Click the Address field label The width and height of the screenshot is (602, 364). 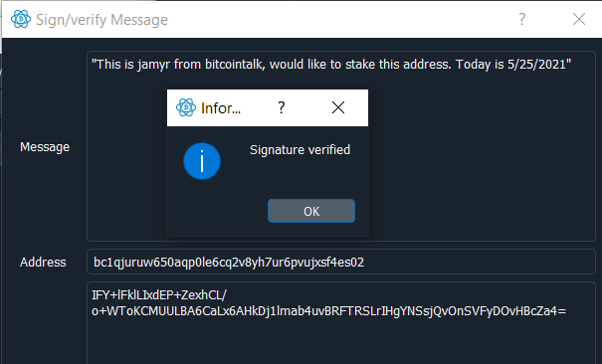click(x=43, y=263)
